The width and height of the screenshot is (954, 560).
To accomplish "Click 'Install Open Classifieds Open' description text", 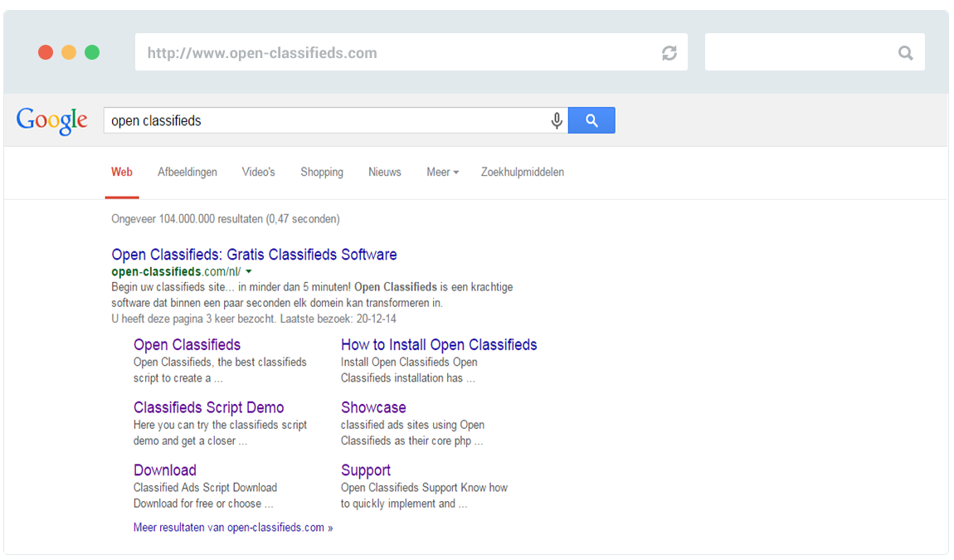I will 409,363.
